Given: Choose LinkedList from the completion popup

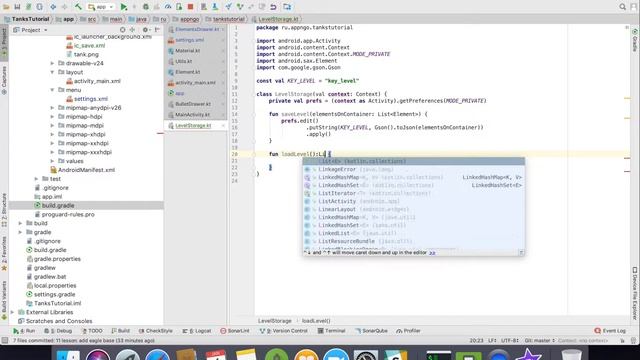Looking at the screenshot, I should (413, 233).
